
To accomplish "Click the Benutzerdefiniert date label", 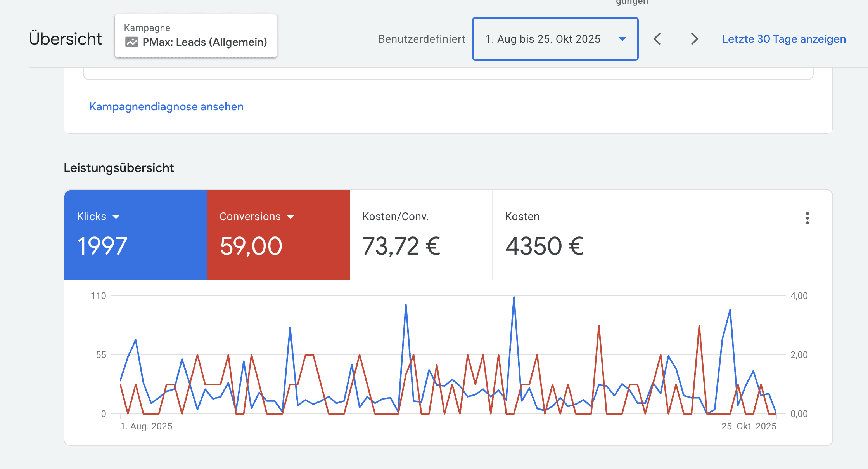I will [422, 39].
